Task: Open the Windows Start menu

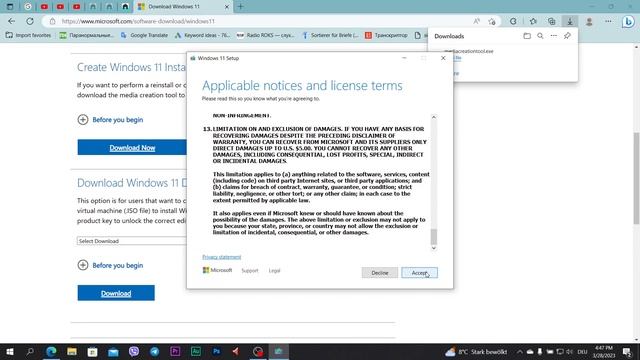Action: click(x=10, y=351)
